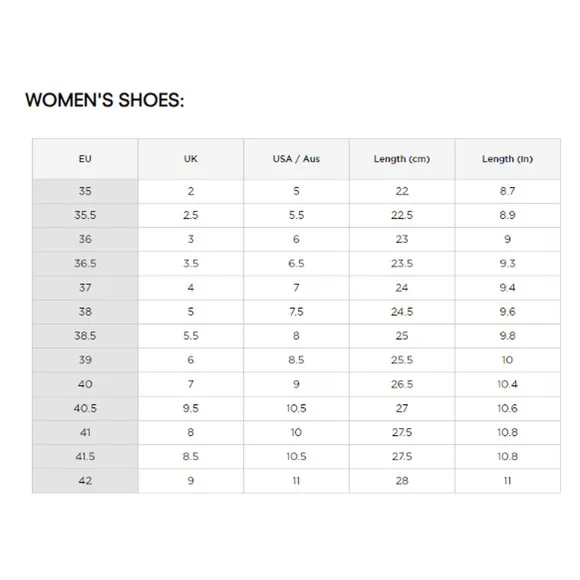This screenshot has width=580, height=580.
Task: Click the UK column header
Action: tap(190, 159)
